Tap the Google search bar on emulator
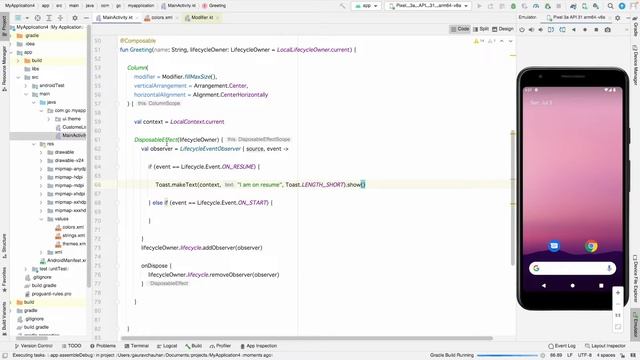 point(572,268)
